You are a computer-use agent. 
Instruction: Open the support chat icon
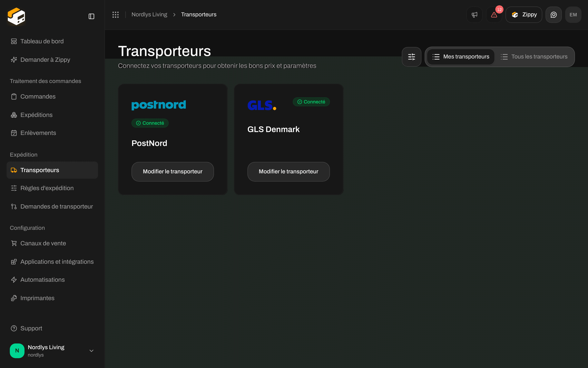coord(553,15)
